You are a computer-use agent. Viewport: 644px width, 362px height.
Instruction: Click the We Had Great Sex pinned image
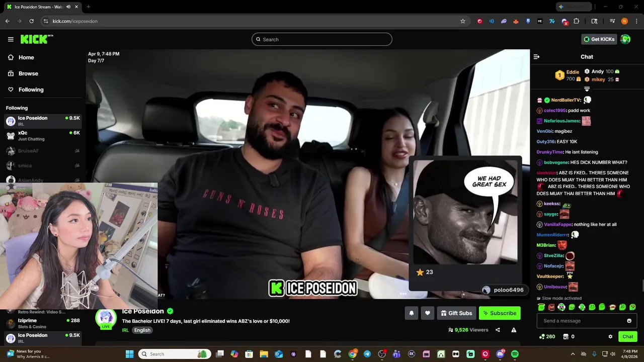coord(465,212)
